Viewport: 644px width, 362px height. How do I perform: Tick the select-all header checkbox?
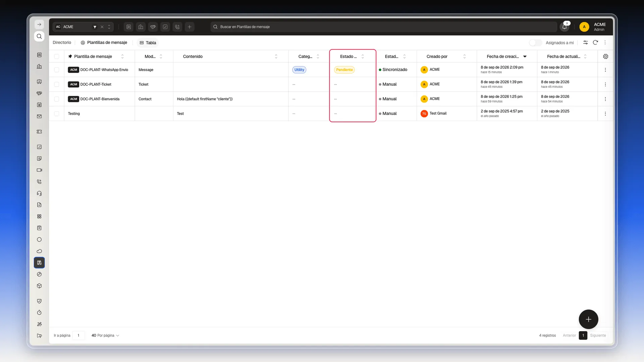pos(57,56)
